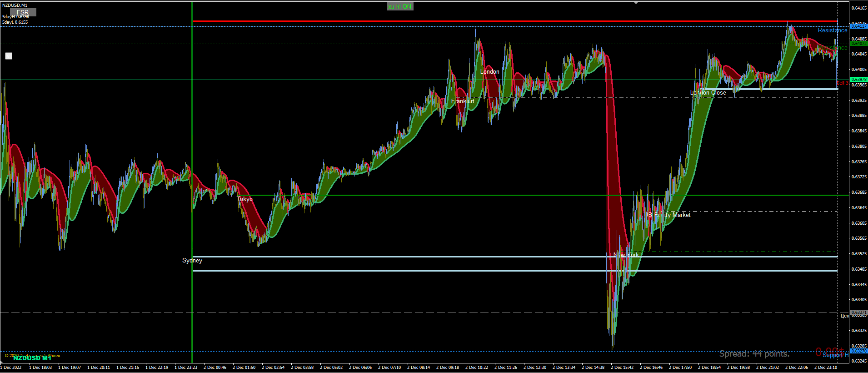Click the 0.63270 support price tag
This screenshot has width=868, height=373.
click(x=858, y=351)
